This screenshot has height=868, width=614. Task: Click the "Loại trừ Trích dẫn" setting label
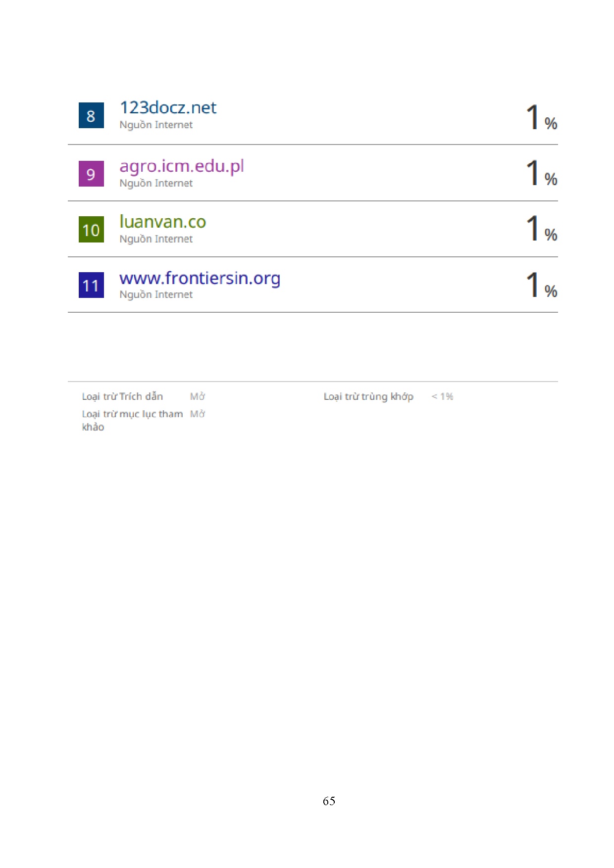(122, 396)
